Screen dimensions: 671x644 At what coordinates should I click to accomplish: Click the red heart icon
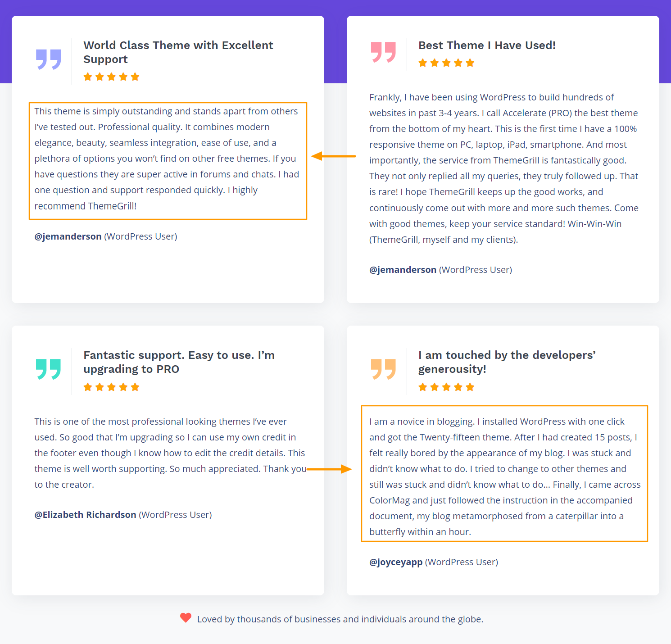(x=186, y=618)
